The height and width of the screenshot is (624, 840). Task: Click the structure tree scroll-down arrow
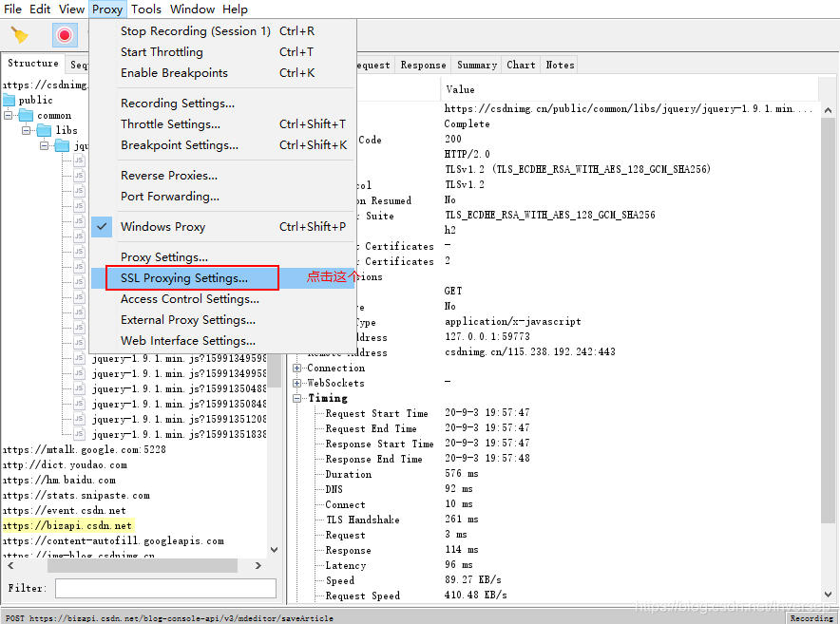(x=275, y=550)
